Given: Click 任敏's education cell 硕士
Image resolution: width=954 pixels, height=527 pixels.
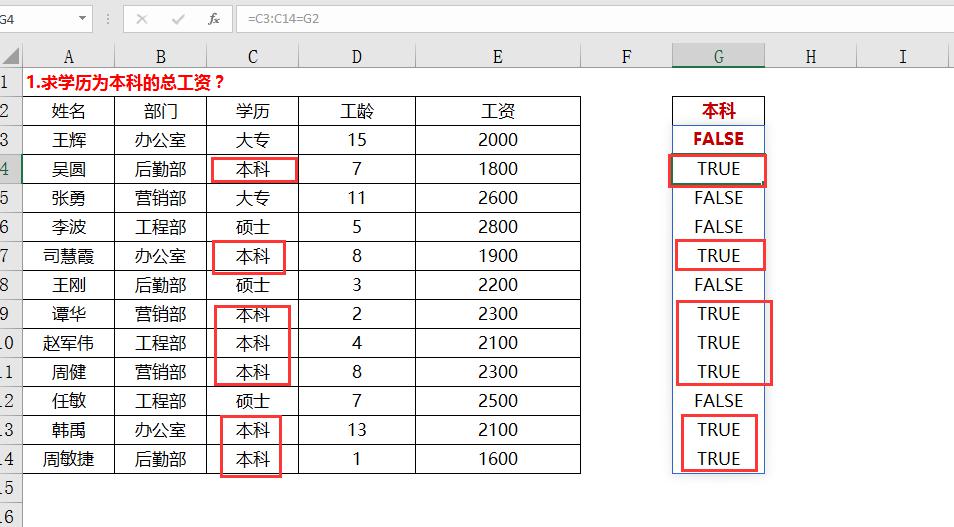Looking at the screenshot, I should tap(252, 400).
